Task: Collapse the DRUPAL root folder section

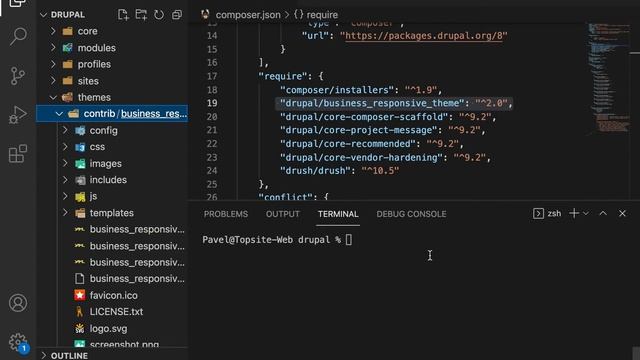Action: click(44, 15)
